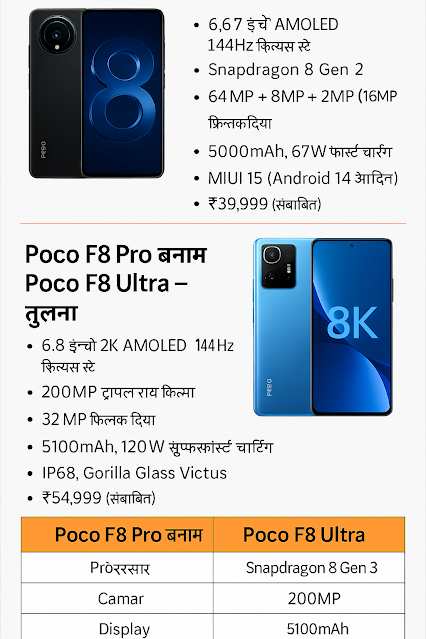Click the Snapdragon 8 Gen 2 bullet

click(285, 70)
